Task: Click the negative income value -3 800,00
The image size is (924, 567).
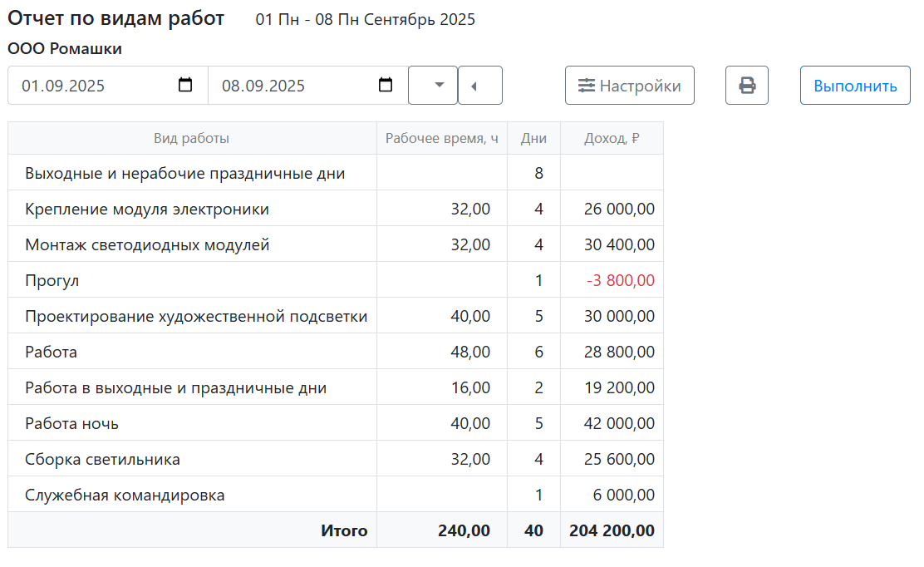Action: (x=620, y=281)
